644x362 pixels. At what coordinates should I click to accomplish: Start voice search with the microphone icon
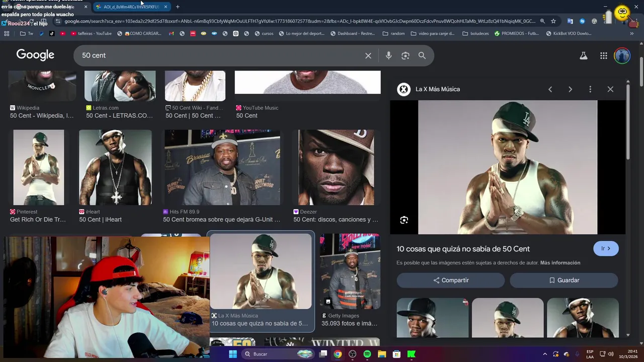pyautogui.click(x=388, y=56)
